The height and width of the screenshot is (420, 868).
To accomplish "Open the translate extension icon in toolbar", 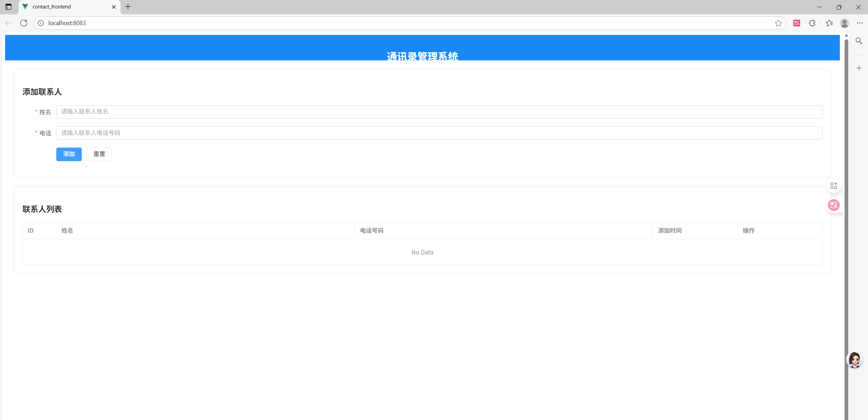I will click(797, 23).
